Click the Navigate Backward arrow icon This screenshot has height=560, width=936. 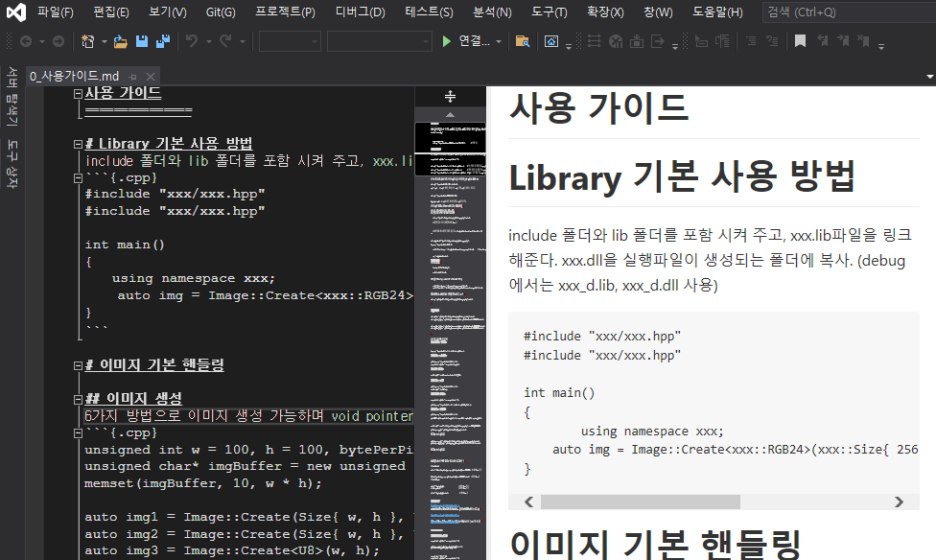(x=26, y=41)
